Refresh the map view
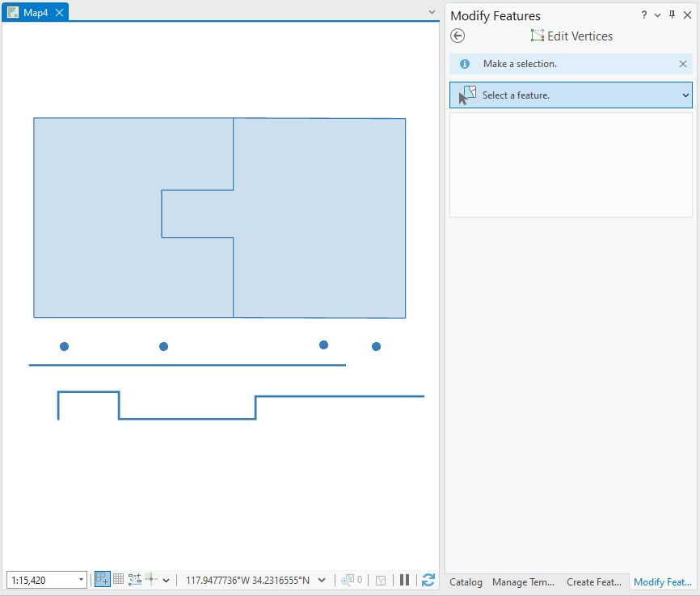 (428, 580)
